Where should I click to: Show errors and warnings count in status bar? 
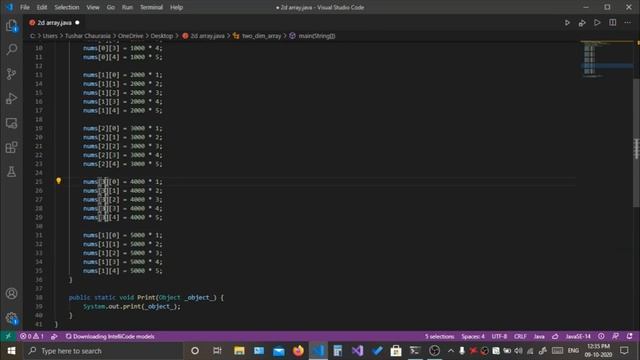pos(32,336)
